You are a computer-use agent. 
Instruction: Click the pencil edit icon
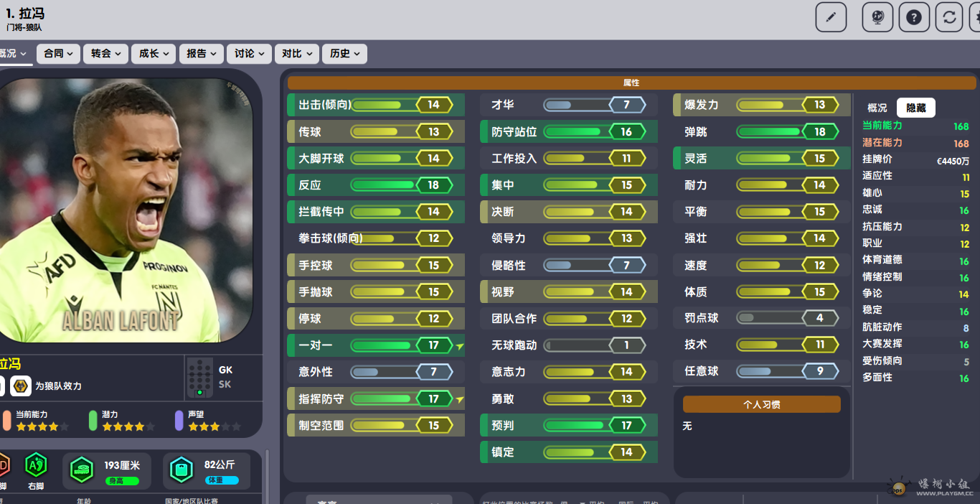pyautogui.click(x=831, y=17)
